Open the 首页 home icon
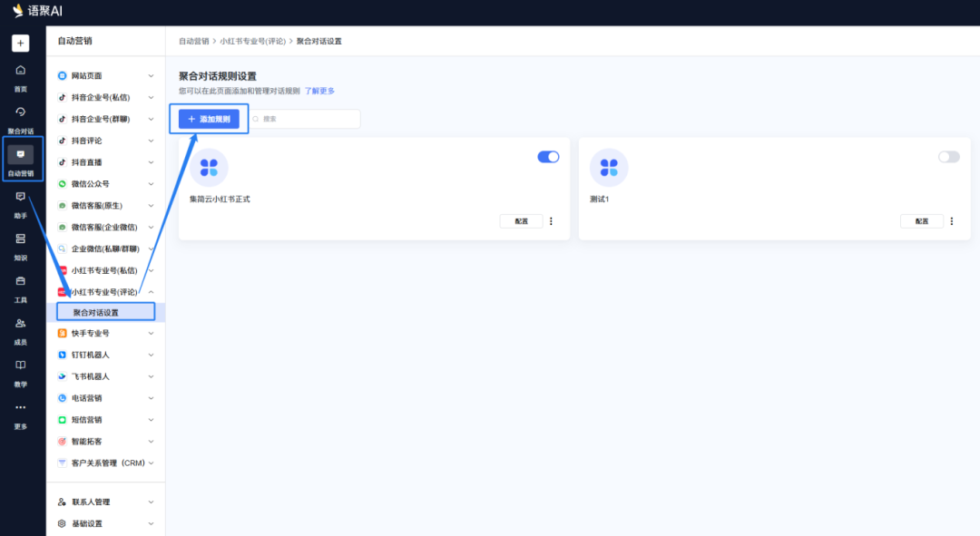This screenshot has width=980, height=536. coord(21,70)
